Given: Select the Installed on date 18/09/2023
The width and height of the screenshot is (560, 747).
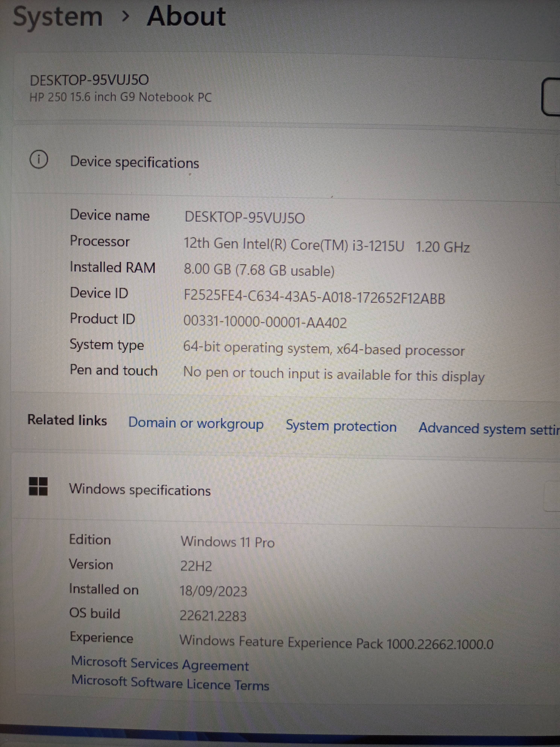Looking at the screenshot, I should coord(213,591).
